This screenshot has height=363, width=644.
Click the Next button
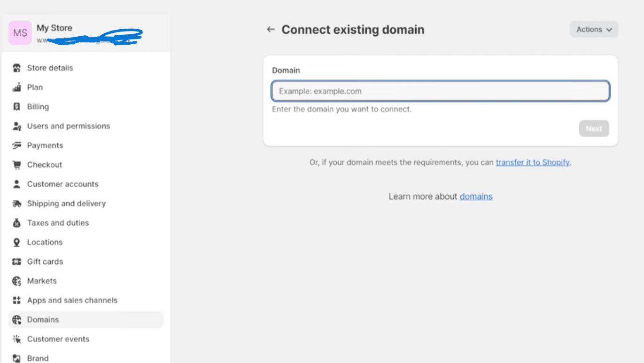(594, 128)
